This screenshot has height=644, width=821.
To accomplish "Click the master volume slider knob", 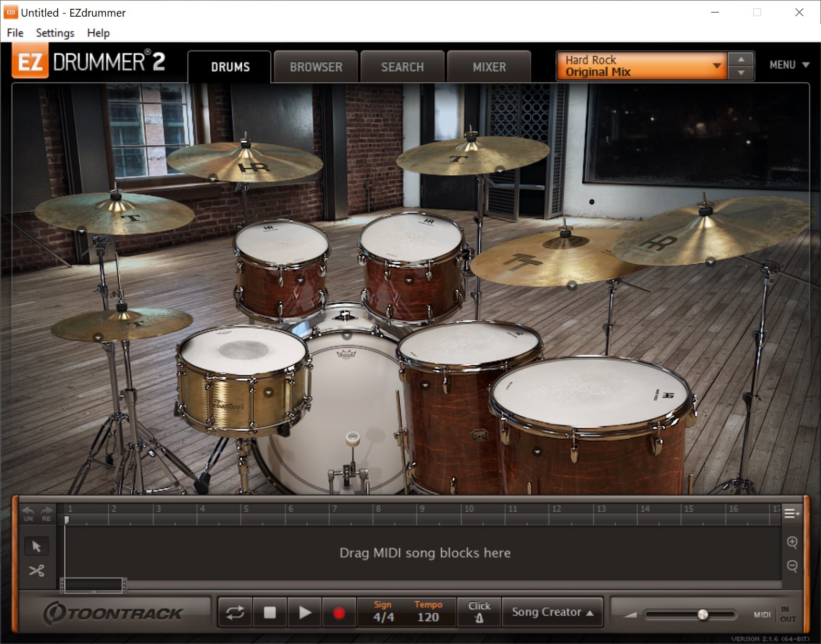I will (703, 615).
